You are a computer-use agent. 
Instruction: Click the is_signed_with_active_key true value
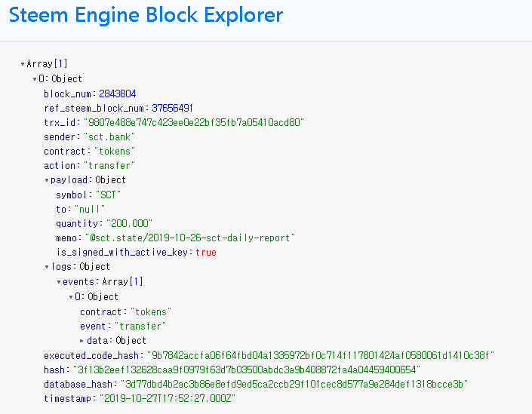point(205,253)
